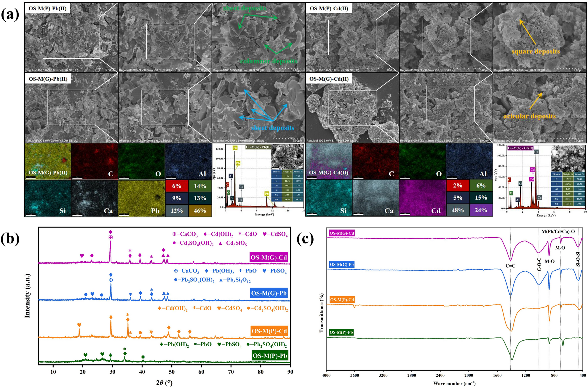Click the magenta OS-M(G)-Cd XRD label
This screenshot has width=588, height=388.
point(269,257)
